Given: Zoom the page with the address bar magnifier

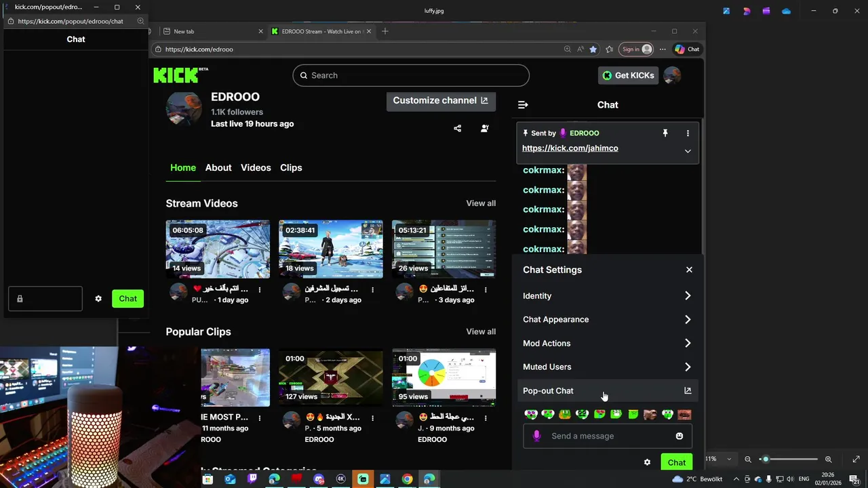Looking at the screenshot, I should click(x=568, y=49).
